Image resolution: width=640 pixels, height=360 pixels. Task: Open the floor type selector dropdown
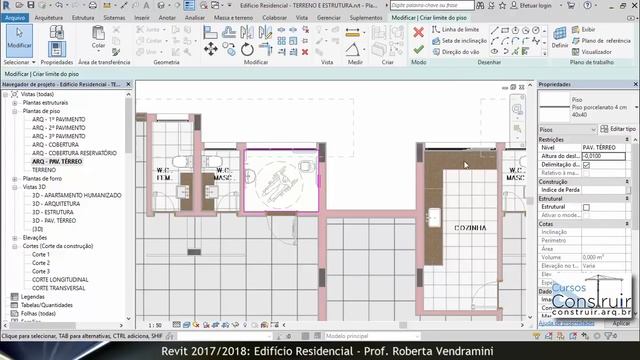[636, 107]
